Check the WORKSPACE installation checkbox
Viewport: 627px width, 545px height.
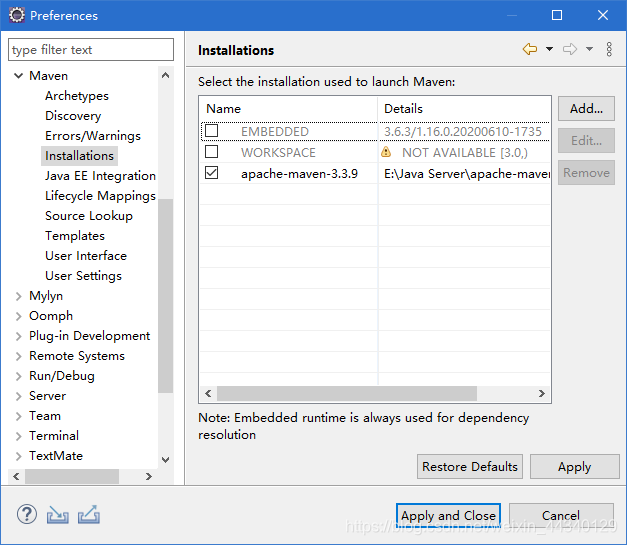pyautogui.click(x=212, y=152)
